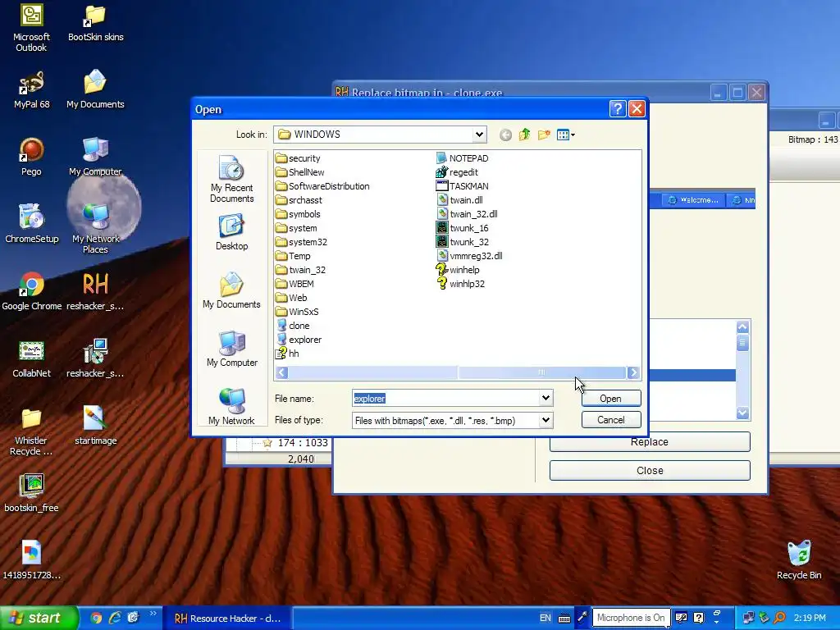The height and width of the screenshot is (630, 840).
Task: Select the hh help file
Action: click(x=287, y=353)
